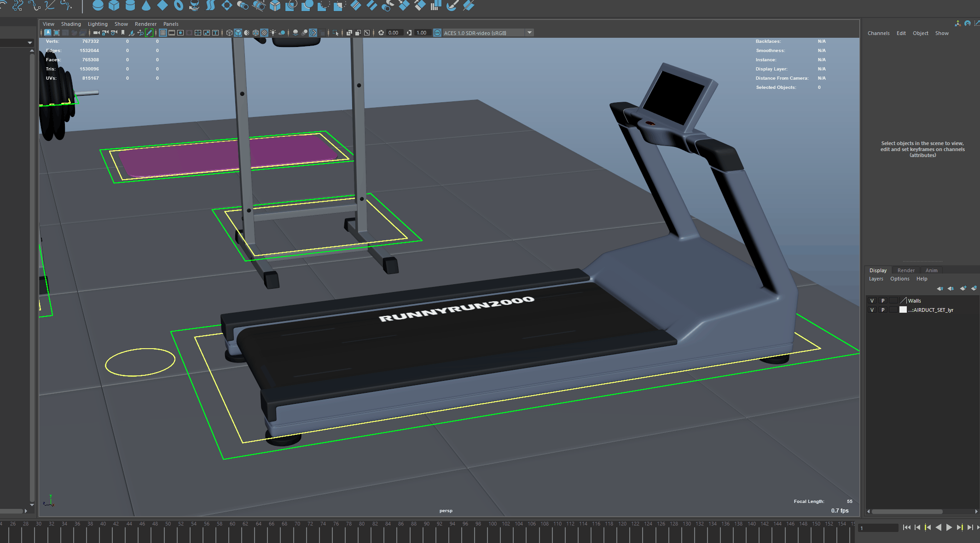Image resolution: width=980 pixels, height=543 pixels.
Task: Create a polygon cube from the shelf
Action: tap(114, 6)
